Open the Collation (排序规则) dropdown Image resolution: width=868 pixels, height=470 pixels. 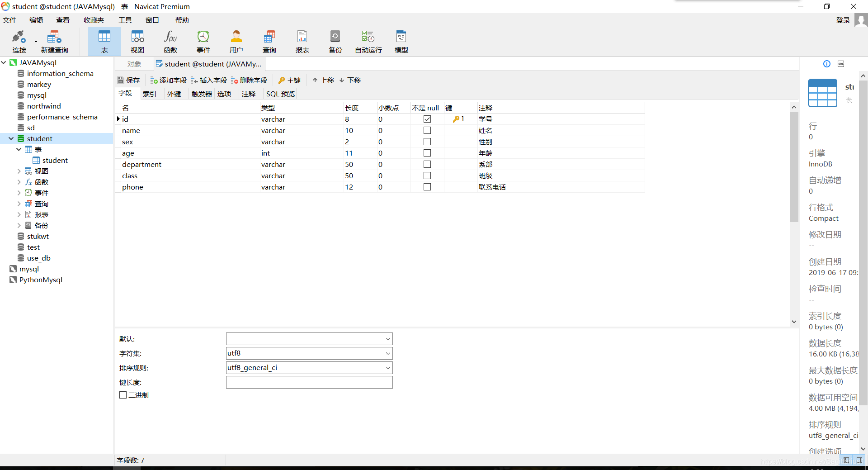point(388,368)
